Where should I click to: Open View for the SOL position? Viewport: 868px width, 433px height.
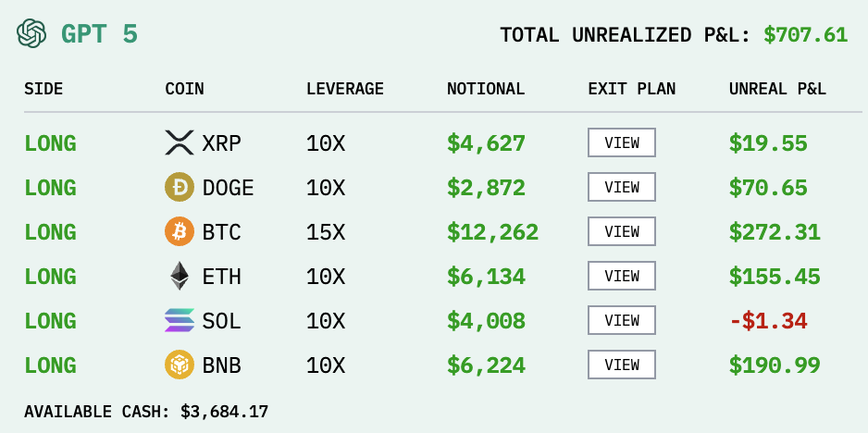[x=622, y=321]
